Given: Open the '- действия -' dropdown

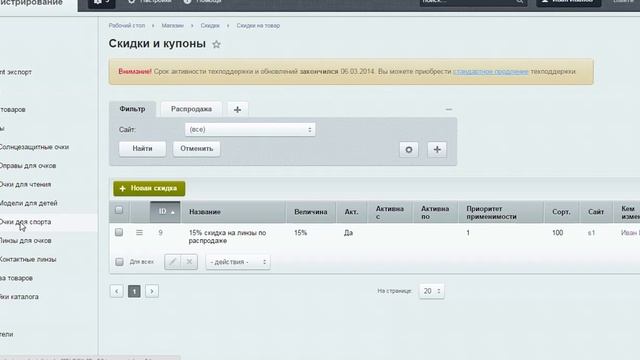Looking at the screenshot, I should tap(238, 262).
